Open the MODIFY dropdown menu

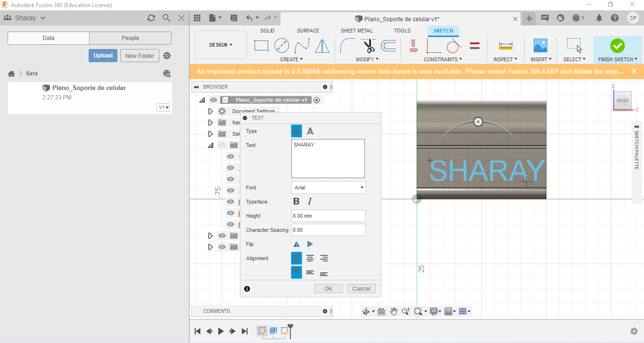pyautogui.click(x=367, y=59)
